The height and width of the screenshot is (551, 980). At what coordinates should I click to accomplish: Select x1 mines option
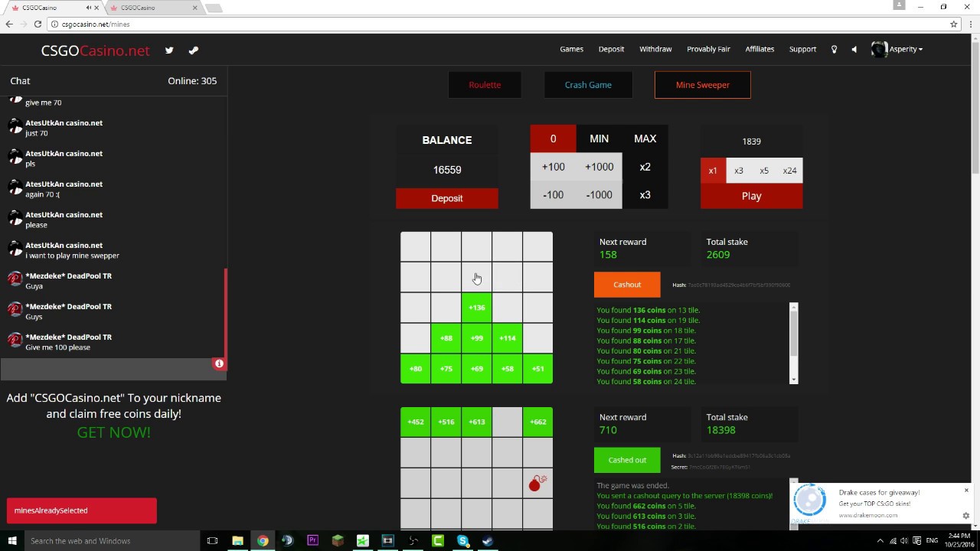[x=713, y=171]
